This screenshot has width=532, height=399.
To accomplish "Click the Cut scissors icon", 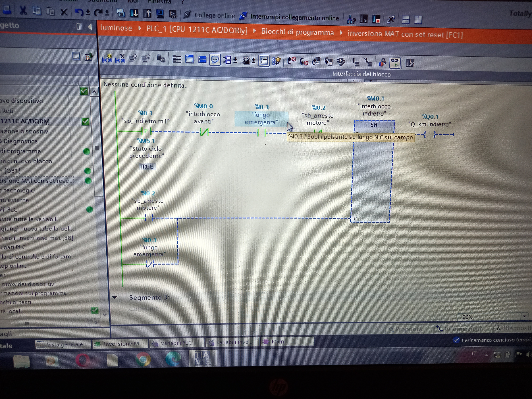I will click(23, 11).
